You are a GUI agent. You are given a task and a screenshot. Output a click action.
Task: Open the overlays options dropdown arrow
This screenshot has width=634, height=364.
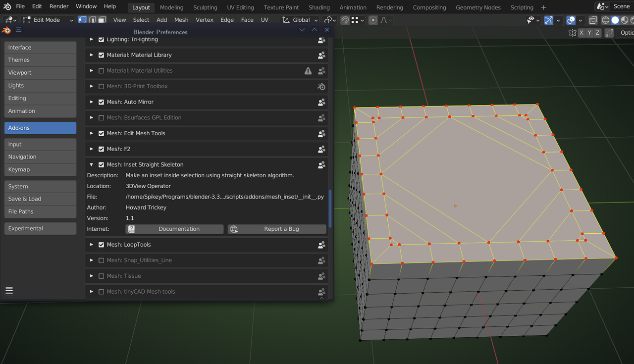coord(580,20)
